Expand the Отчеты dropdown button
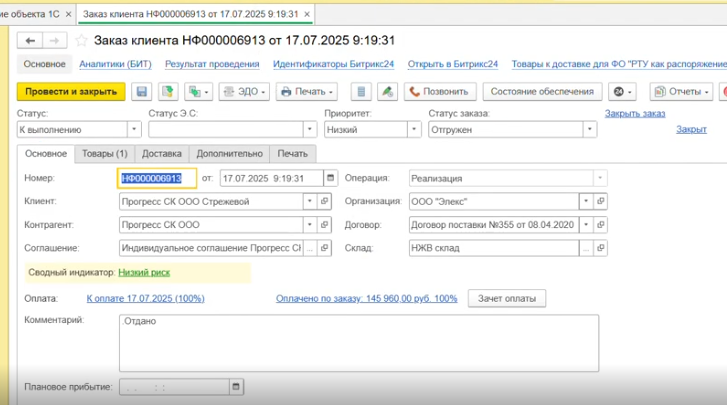Screen dimensions: 727x405 click(681, 91)
